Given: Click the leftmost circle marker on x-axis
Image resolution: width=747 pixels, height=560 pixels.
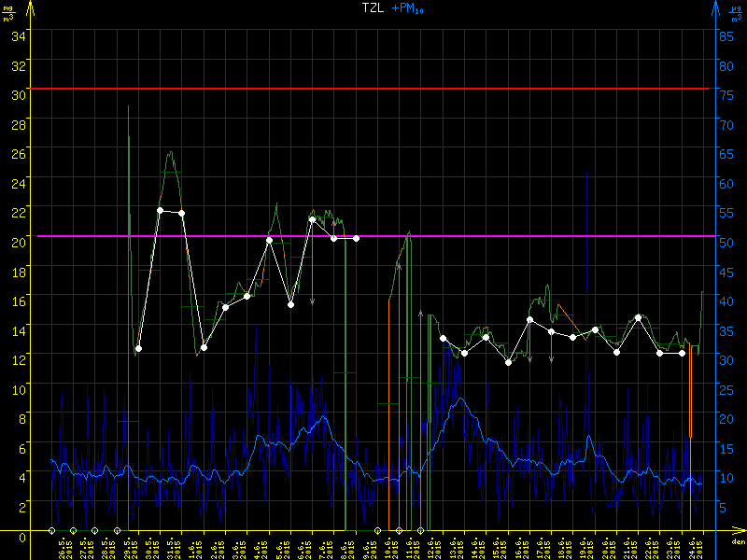Looking at the screenshot, I should [x=52, y=530].
